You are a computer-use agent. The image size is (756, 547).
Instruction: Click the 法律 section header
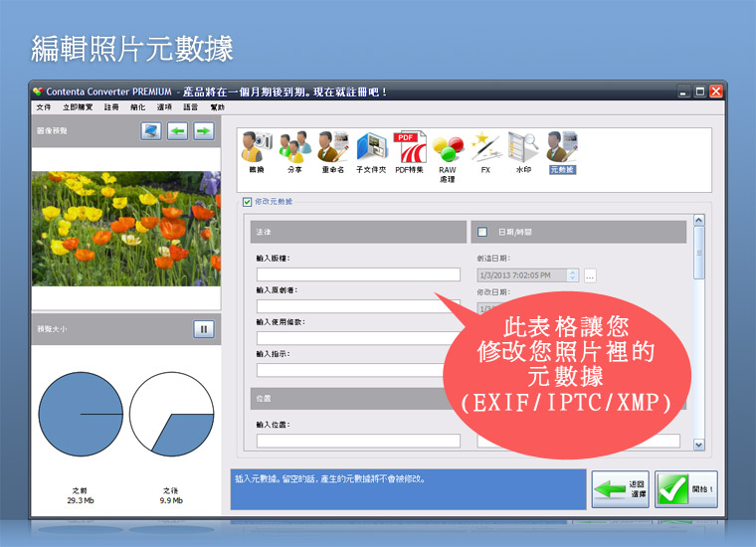point(358,232)
